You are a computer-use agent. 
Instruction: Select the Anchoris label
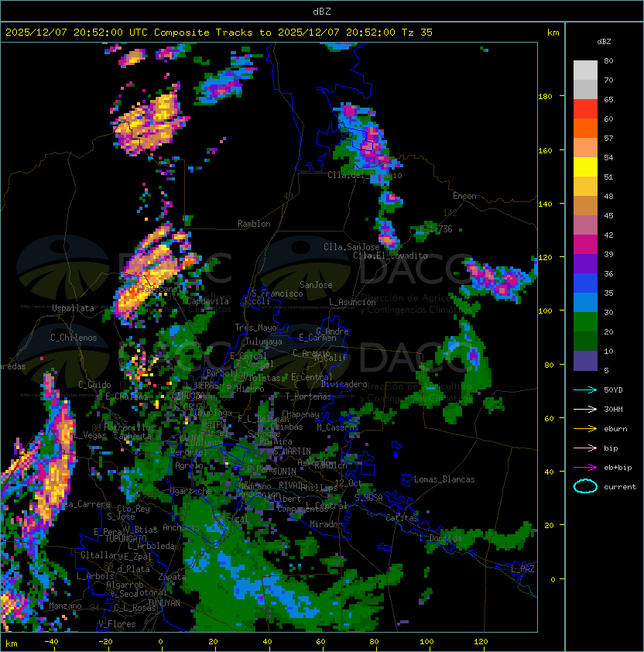pos(181,527)
